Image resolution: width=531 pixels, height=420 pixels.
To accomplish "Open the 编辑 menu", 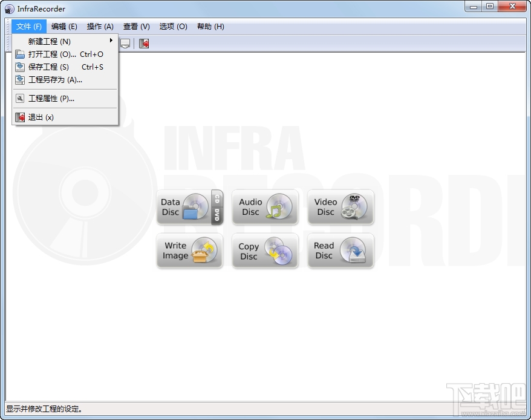I will (x=64, y=26).
